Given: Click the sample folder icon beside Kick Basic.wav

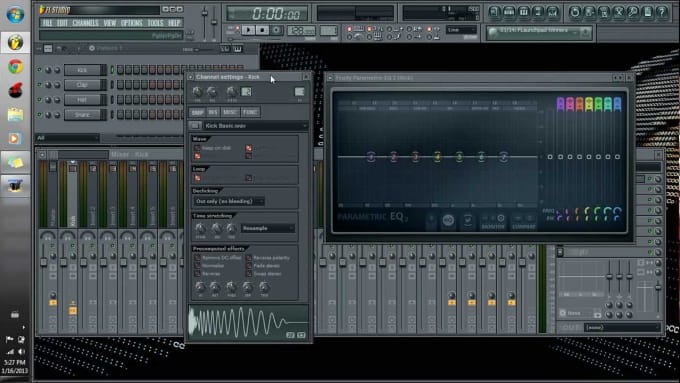Looking at the screenshot, I should (x=195, y=125).
